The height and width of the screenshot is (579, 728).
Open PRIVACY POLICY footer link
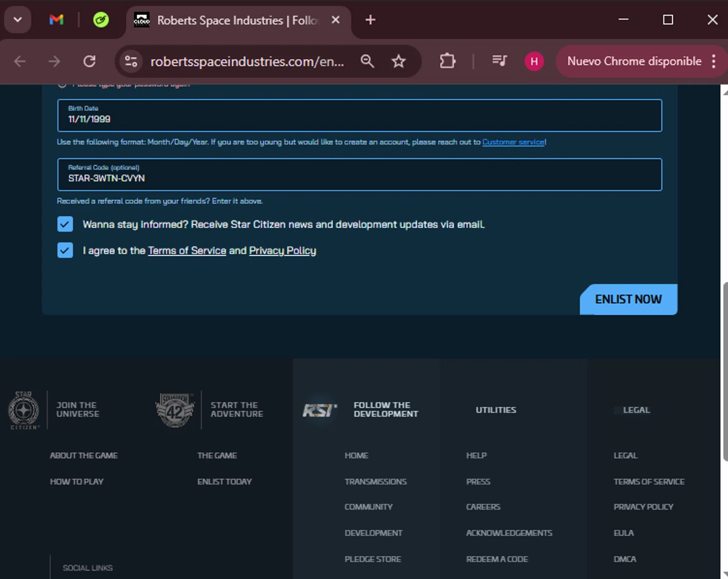[643, 507]
